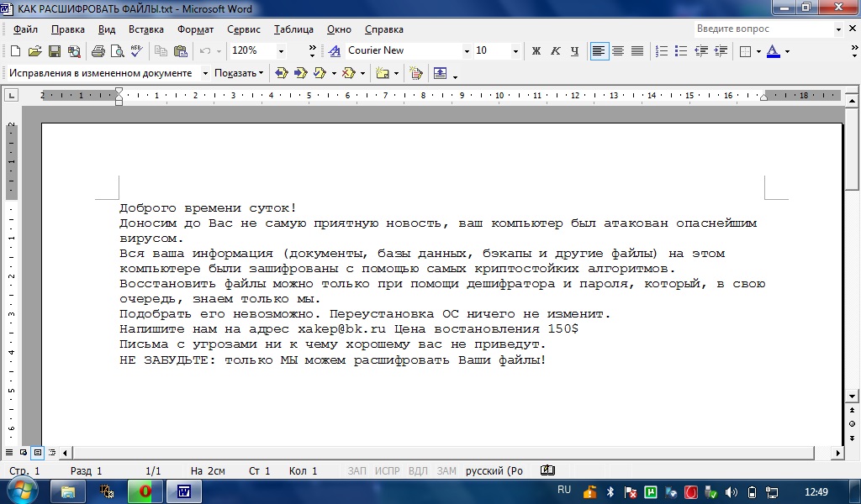Screen dimensions: 861x504
Task: Click the Показать button
Action: [x=238, y=73]
